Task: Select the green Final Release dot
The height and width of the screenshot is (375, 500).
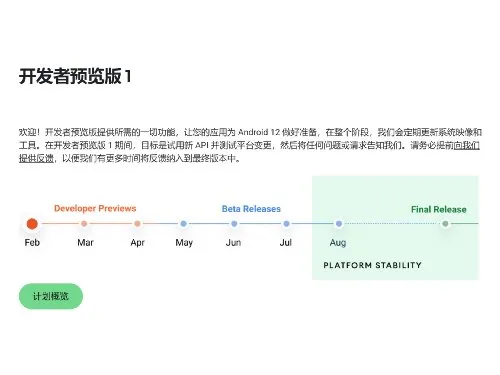Action: [x=445, y=224]
